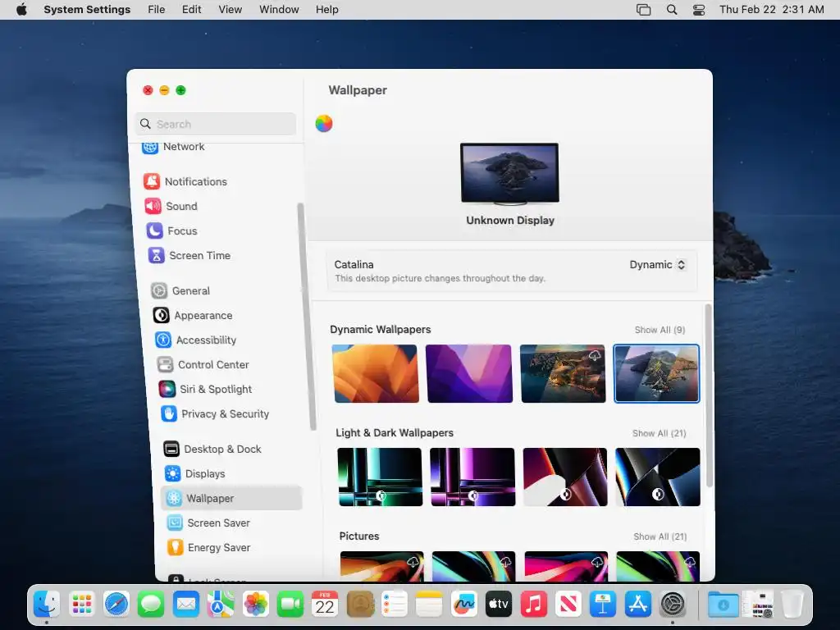This screenshot has width=840, height=630.
Task: Open Control Center in menu bar
Action: pos(699,10)
